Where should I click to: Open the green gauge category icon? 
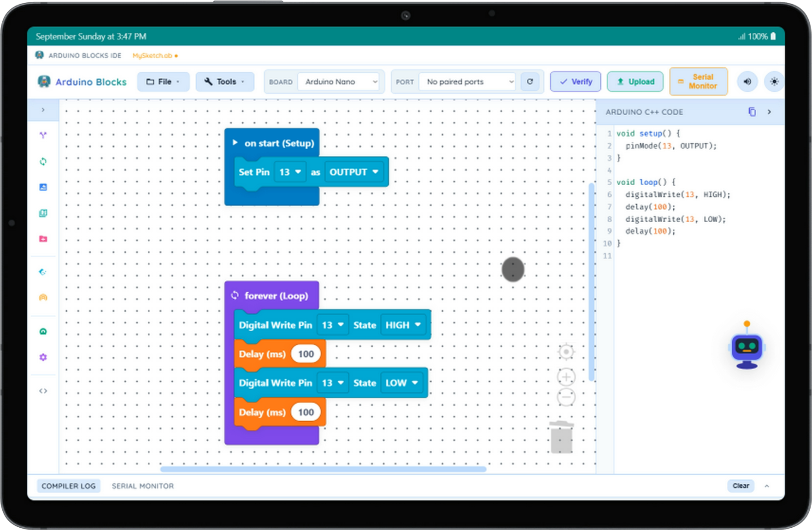43,331
